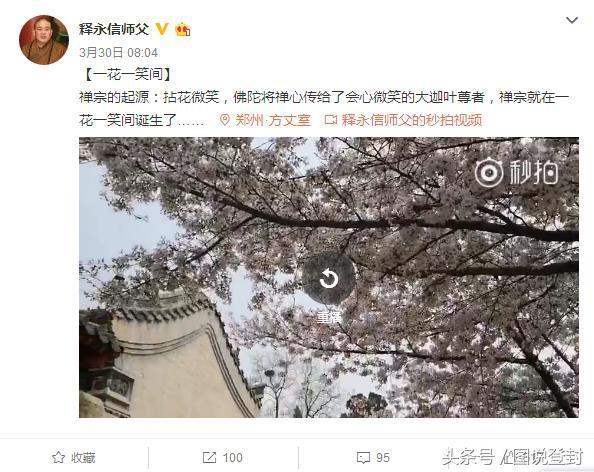The image size is (594, 472).
Task: Click the comment bubble icon
Action: (x=363, y=458)
